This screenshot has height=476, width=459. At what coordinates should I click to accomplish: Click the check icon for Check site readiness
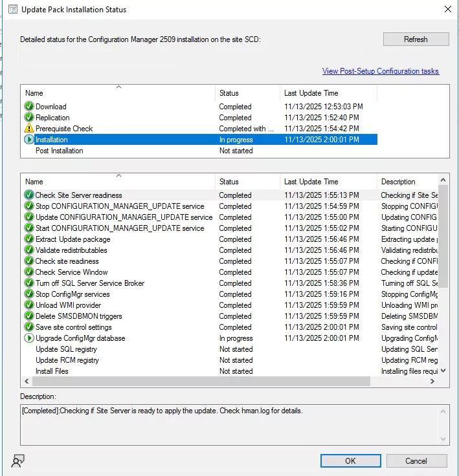(29, 261)
